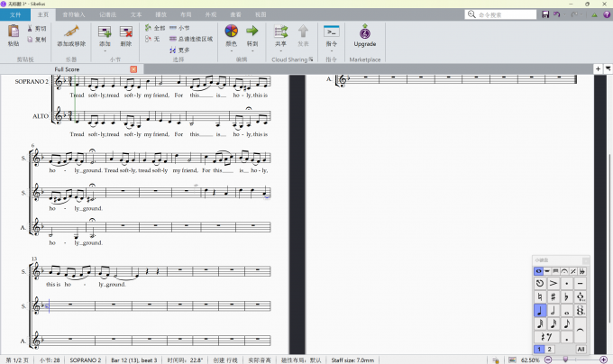Add tenuto dash articulation on keypad
613x364 pixels.
(x=581, y=283)
